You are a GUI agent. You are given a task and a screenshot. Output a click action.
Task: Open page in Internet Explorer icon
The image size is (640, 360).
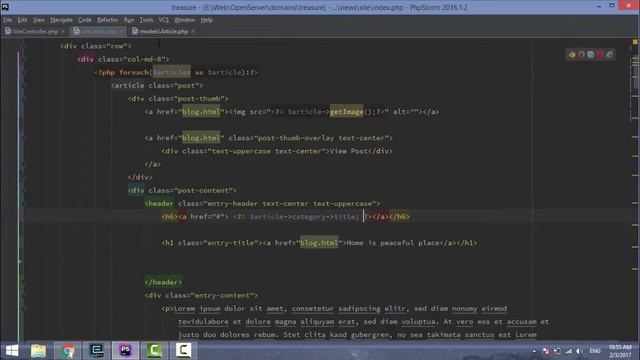(x=610, y=54)
